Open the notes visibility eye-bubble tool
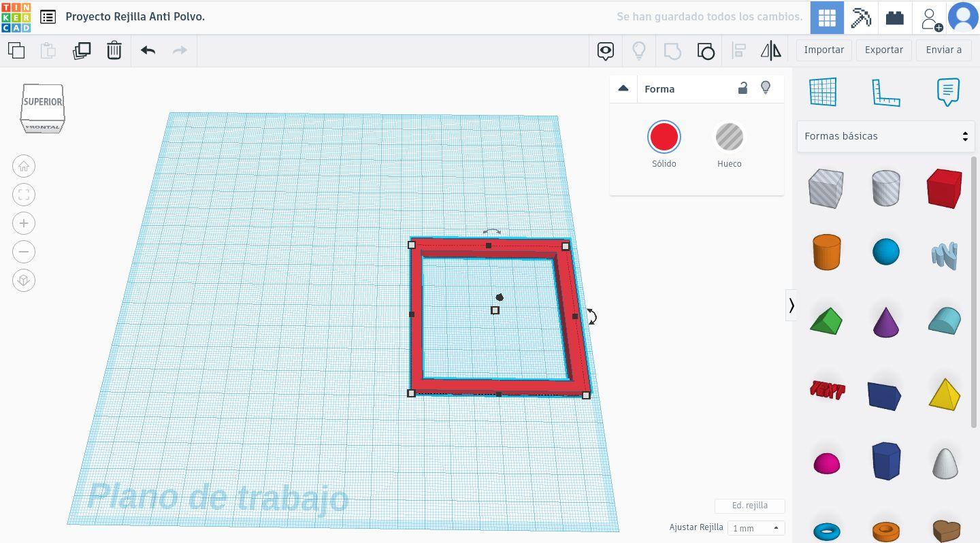Image resolution: width=980 pixels, height=543 pixels. pos(606,50)
